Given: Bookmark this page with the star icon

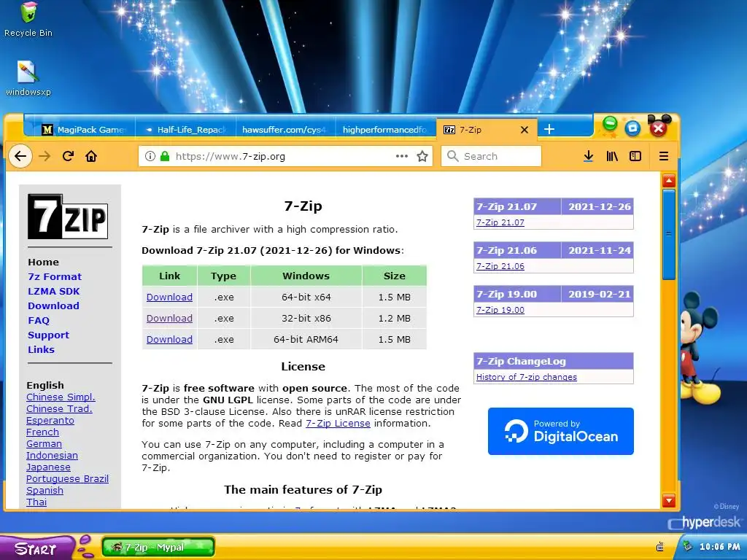Looking at the screenshot, I should pos(422,156).
